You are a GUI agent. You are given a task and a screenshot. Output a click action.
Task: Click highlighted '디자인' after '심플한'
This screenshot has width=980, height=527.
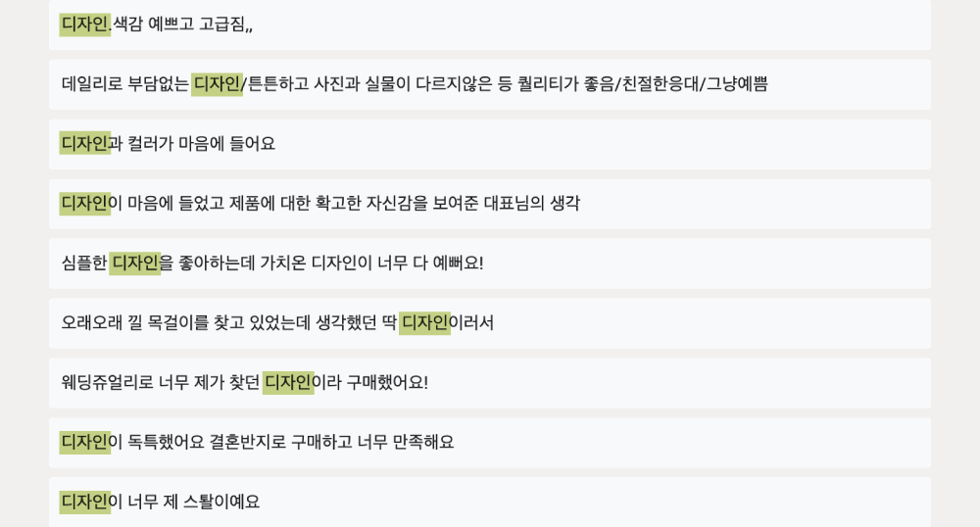tap(135, 263)
